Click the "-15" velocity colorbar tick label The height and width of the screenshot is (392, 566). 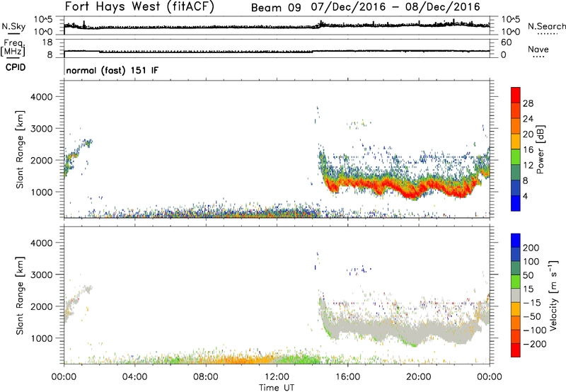tap(532, 303)
